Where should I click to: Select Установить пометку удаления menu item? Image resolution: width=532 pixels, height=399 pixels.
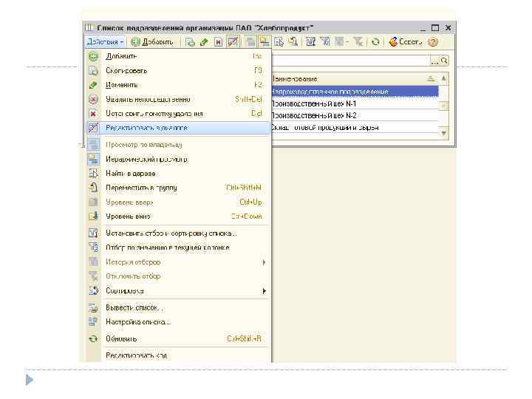tap(178, 114)
